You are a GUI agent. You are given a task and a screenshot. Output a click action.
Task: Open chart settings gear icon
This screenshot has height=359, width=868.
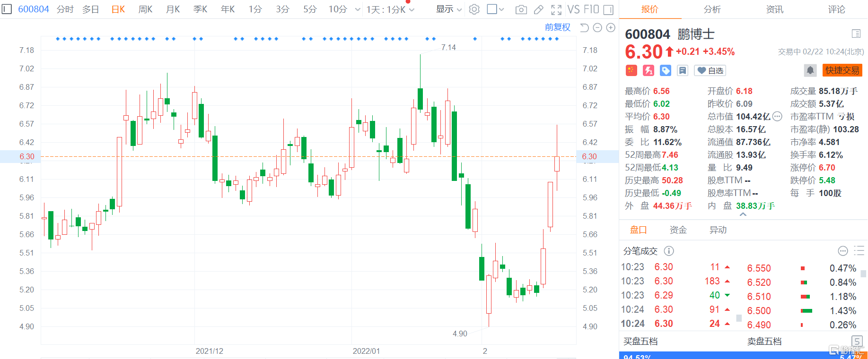474,9
